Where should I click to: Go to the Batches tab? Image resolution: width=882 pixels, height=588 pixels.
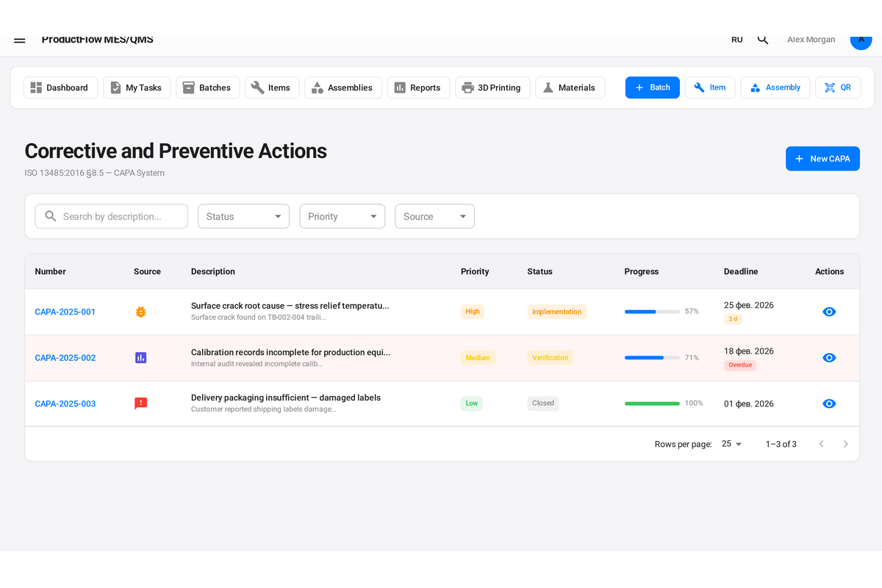pos(207,87)
